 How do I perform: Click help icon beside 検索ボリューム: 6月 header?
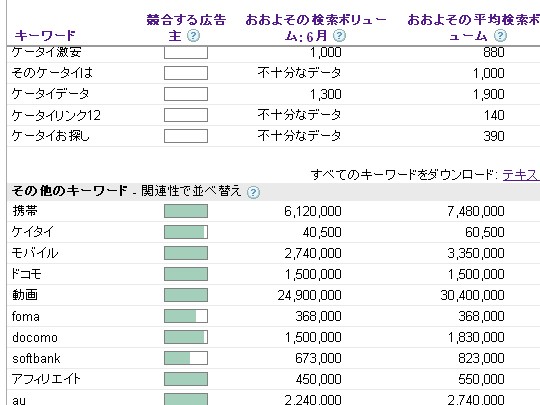click(x=340, y=36)
